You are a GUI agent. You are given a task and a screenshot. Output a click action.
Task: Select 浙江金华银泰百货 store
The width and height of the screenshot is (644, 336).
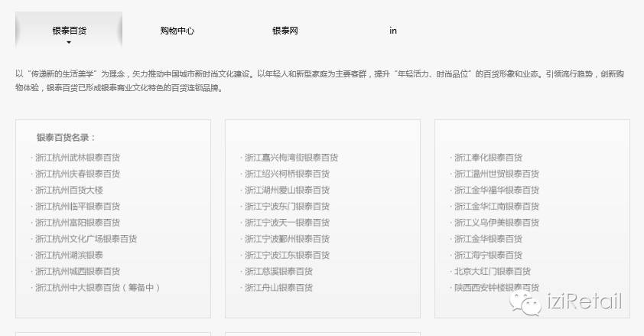[x=488, y=239]
